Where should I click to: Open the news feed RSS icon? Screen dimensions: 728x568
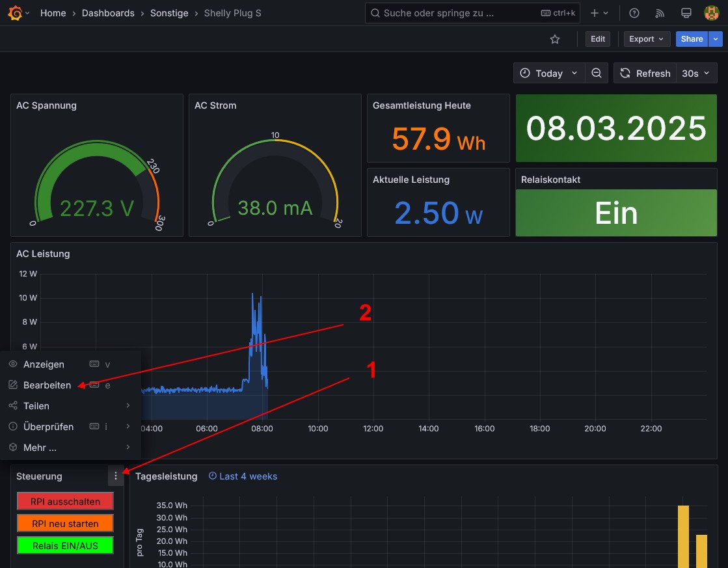click(x=660, y=13)
